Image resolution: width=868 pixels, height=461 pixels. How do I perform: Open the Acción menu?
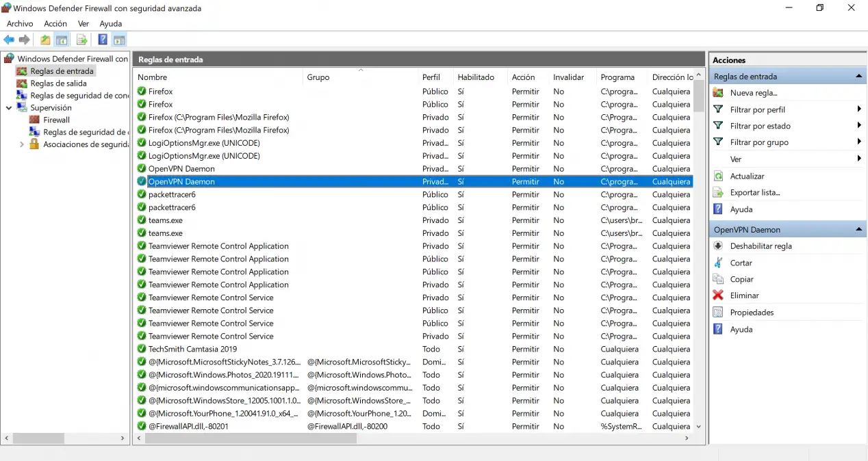(55, 23)
